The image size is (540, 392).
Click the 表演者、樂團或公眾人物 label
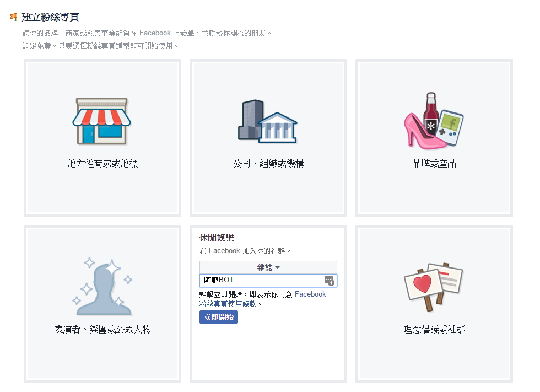coord(102,329)
